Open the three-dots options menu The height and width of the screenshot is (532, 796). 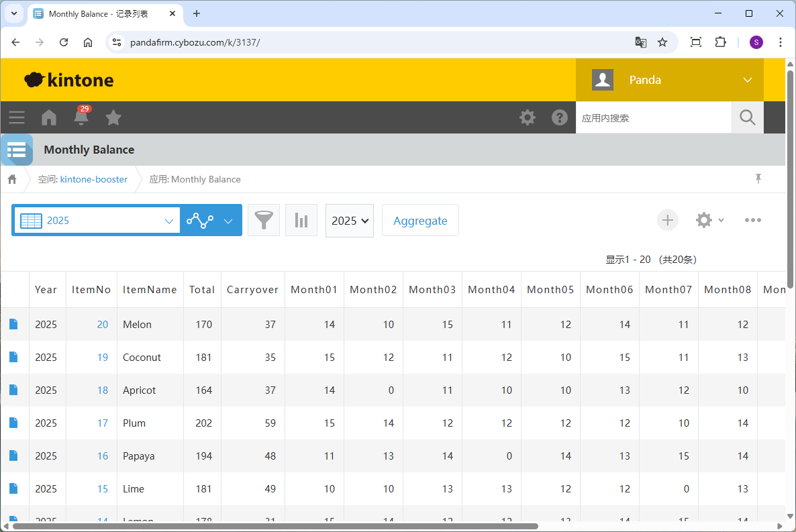[x=752, y=220]
